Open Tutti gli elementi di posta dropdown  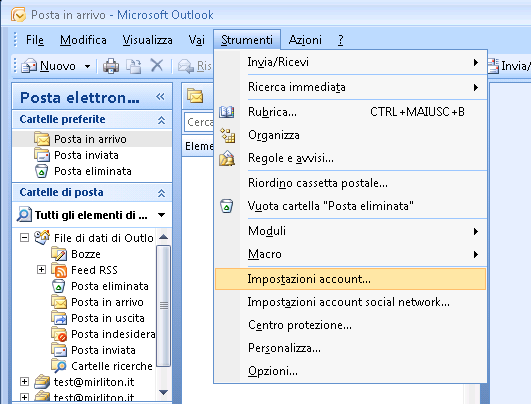162,215
